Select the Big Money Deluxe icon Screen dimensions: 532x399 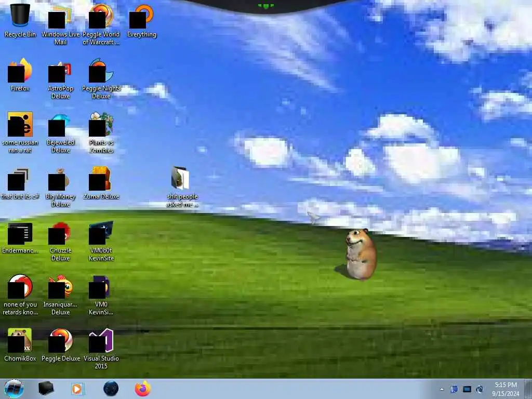tap(60, 187)
